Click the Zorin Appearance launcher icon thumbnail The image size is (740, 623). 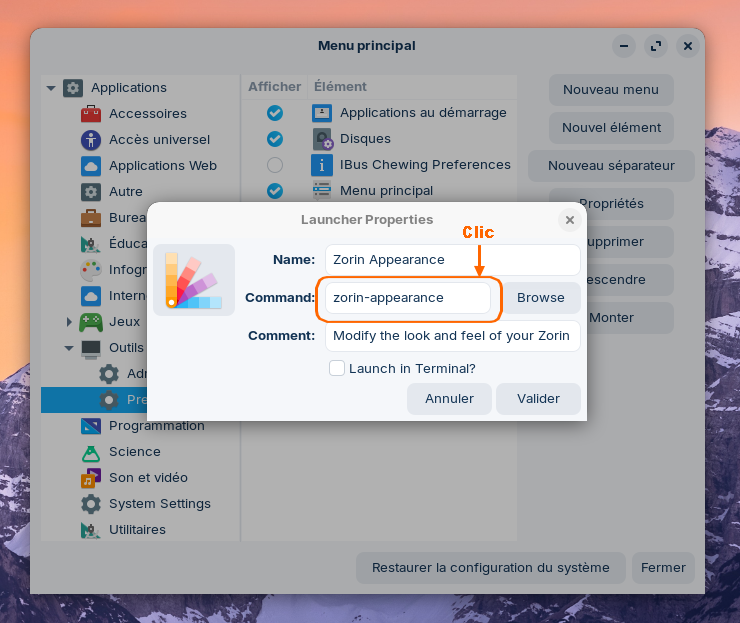click(194, 280)
